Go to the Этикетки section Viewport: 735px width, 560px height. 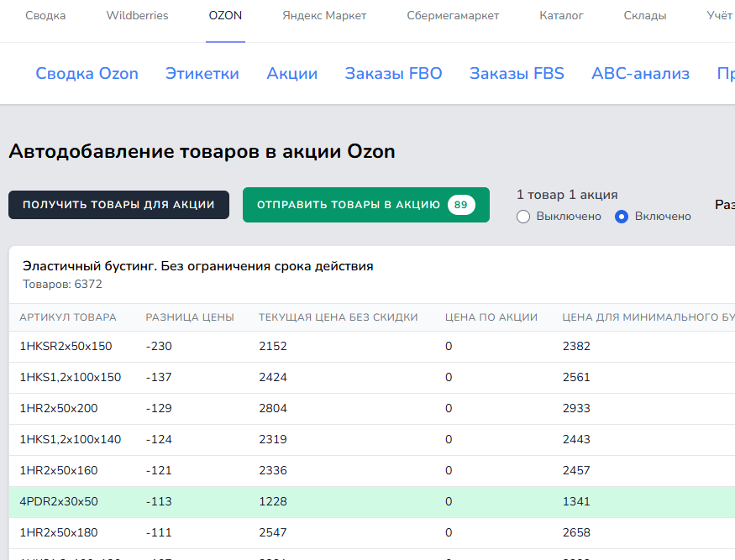[202, 74]
